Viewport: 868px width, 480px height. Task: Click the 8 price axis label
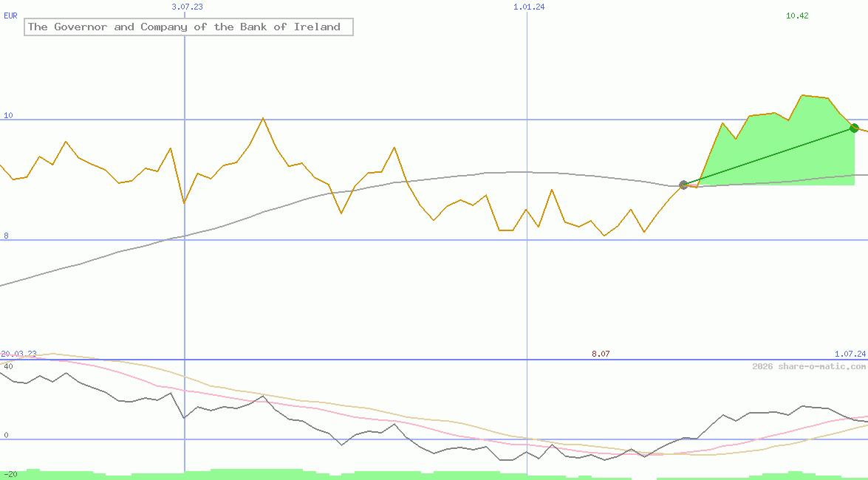pyautogui.click(x=6, y=236)
